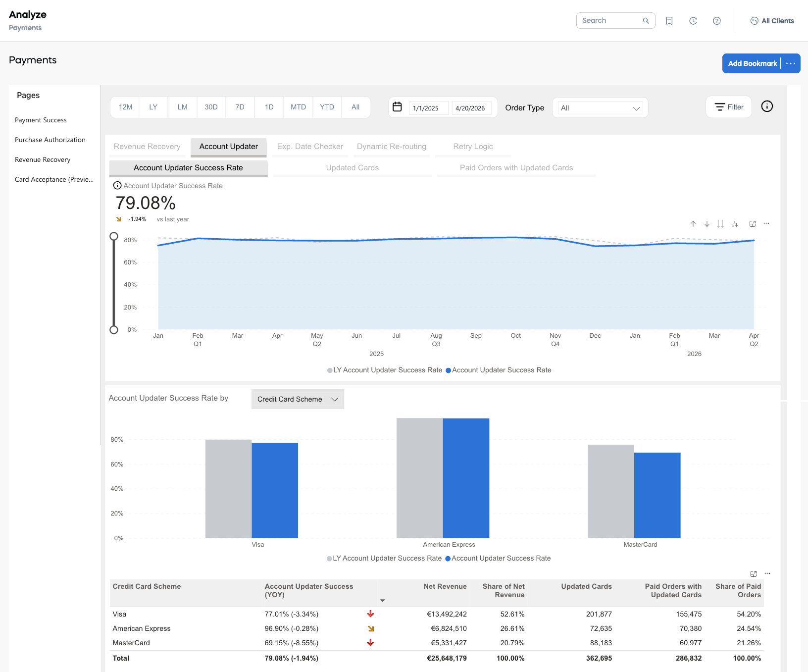
Task: Open the Order Type dropdown
Action: [x=600, y=108]
